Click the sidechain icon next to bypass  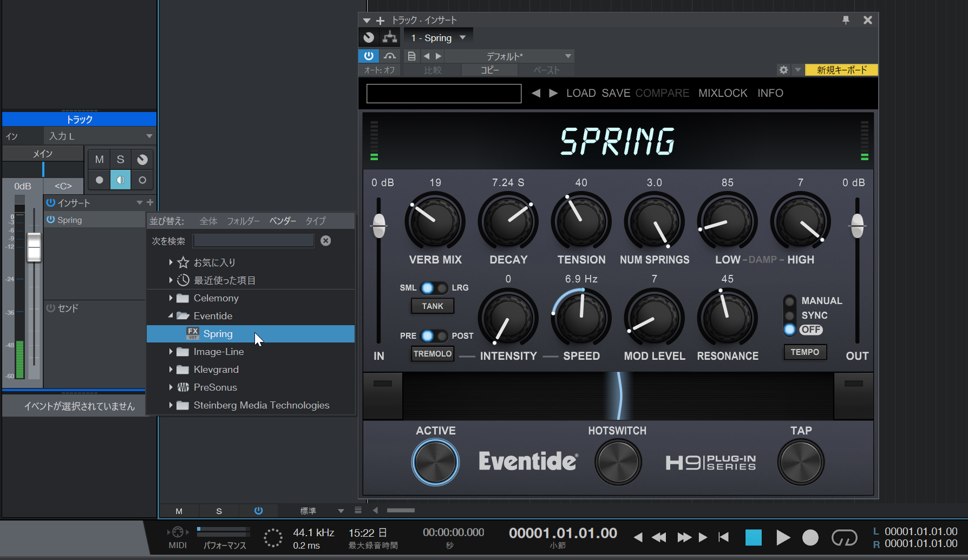point(389,56)
